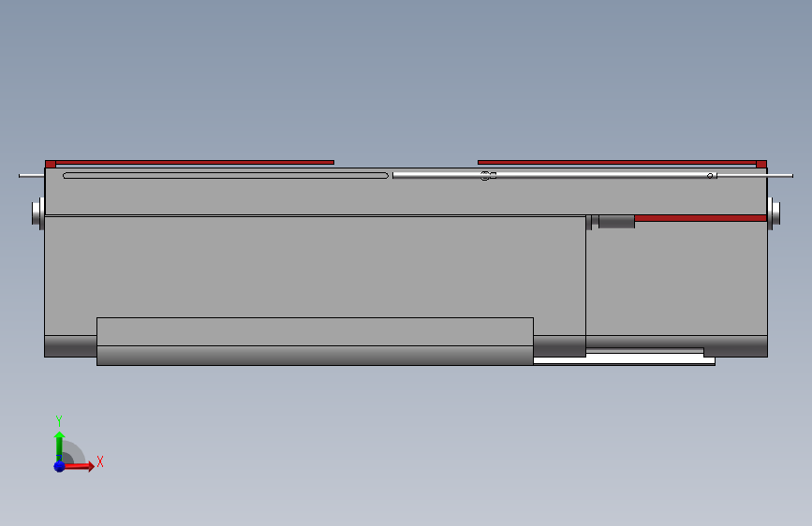Click the red X axis arrow on the triad

pyautogui.click(x=80, y=466)
